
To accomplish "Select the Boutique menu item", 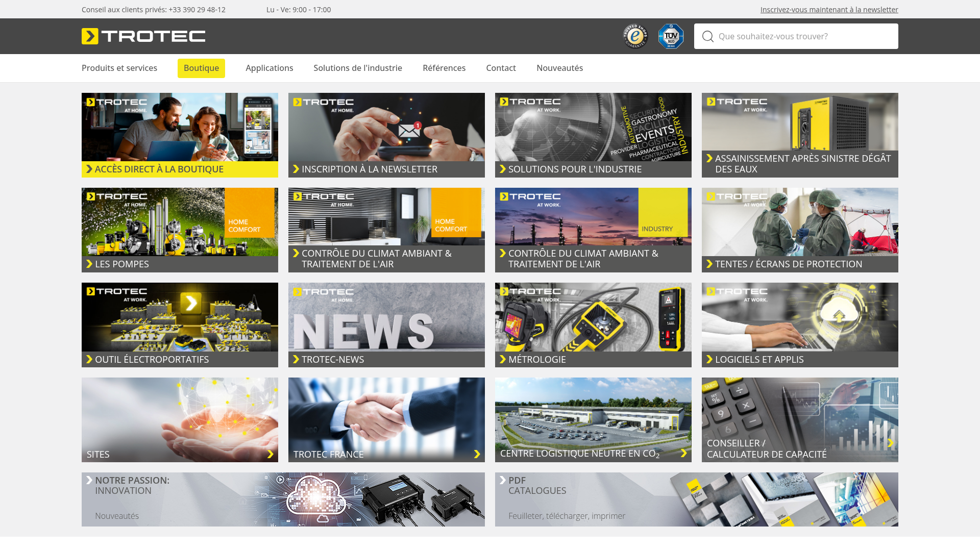I will click(x=201, y=68).
